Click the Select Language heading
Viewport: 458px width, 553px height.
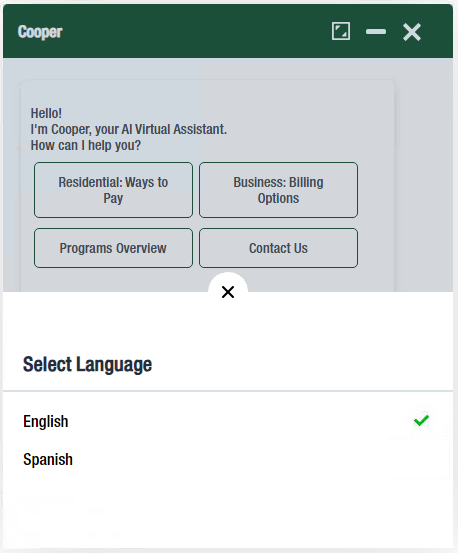point(87,364)
